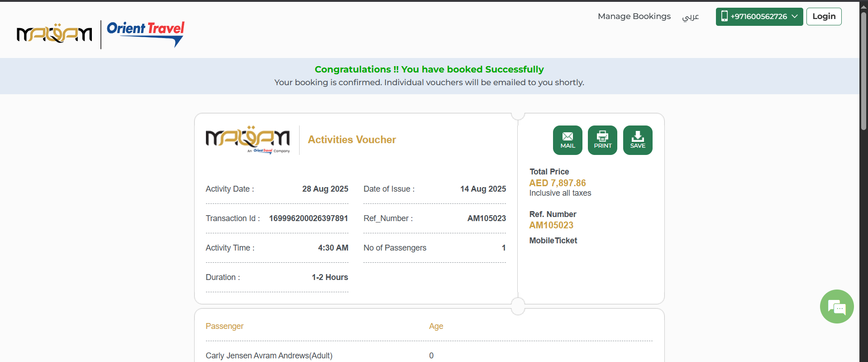
Task: Click the Activities Voucher heading
Action: (352, 140)
